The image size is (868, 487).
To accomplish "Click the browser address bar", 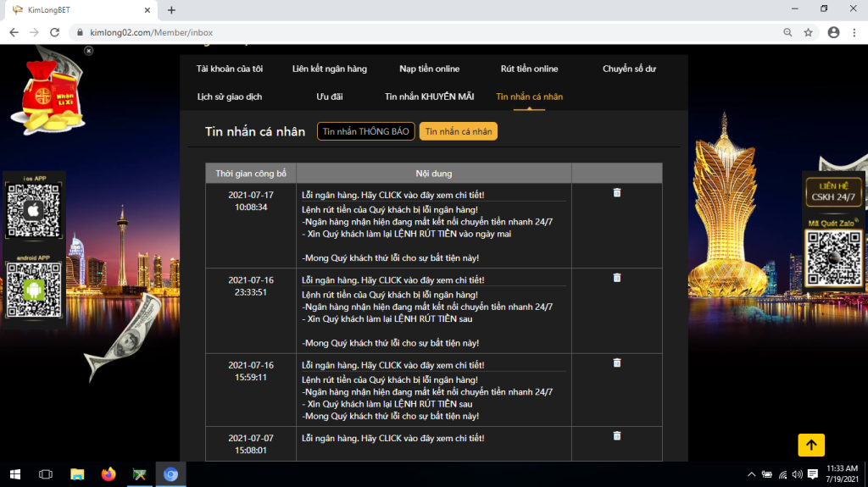I will (x=424, y=32).
